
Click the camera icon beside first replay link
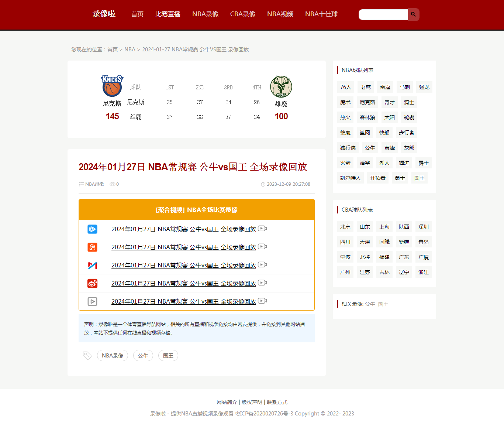(x=262, y=229)
